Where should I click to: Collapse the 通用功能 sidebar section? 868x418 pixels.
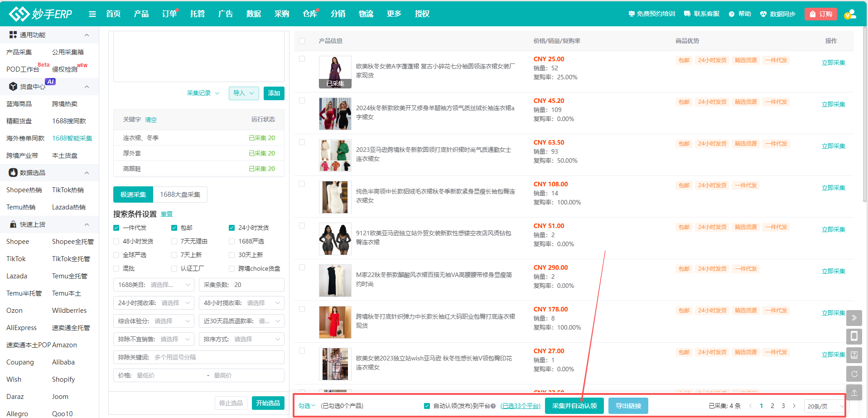coord(87,35)
